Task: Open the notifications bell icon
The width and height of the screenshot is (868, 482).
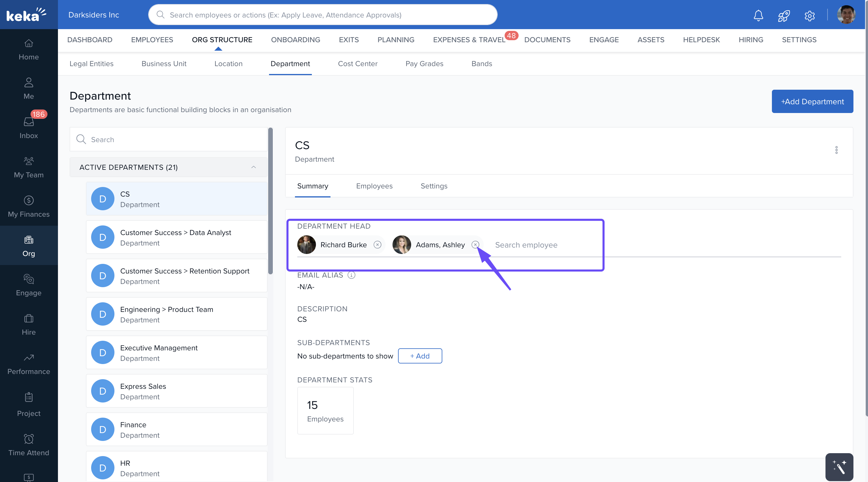Action: coord(758,15)
